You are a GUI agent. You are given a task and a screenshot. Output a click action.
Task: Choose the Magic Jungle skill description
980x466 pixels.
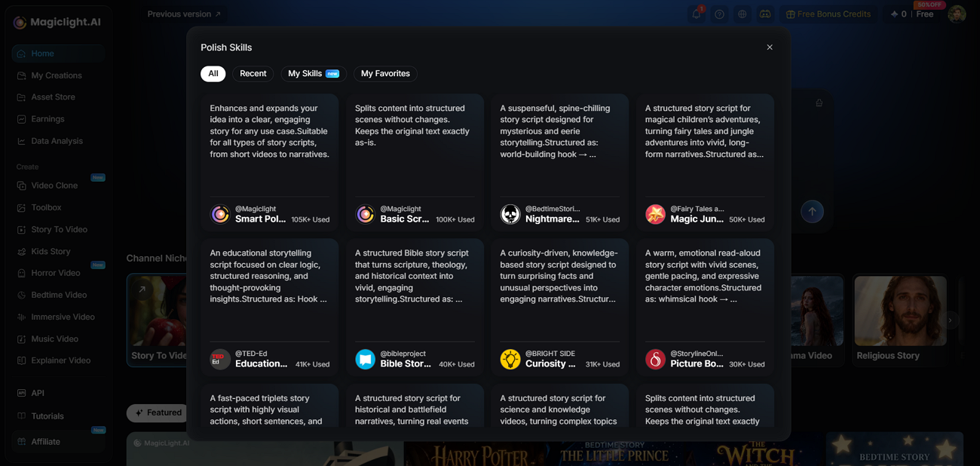705,131
